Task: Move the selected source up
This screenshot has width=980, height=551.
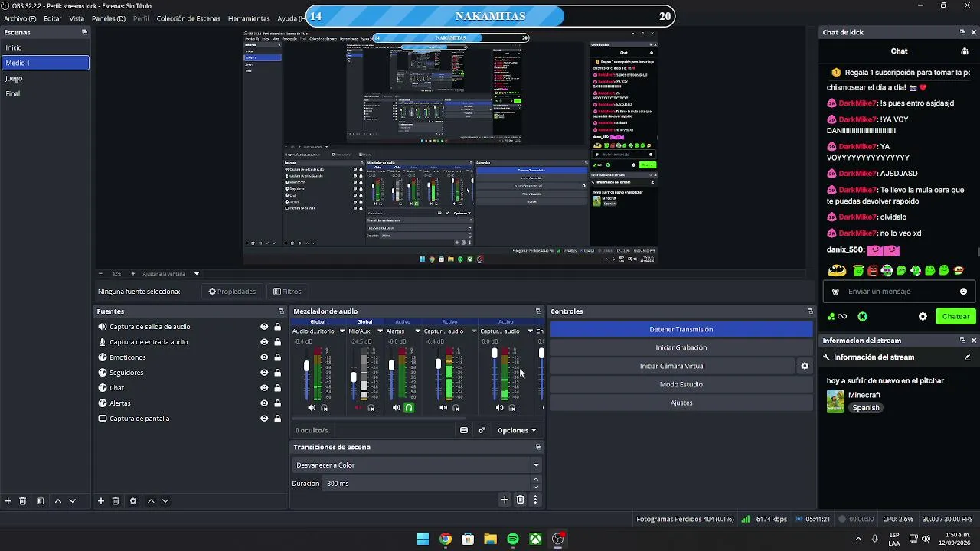Action: pyautogui.click(x=151, y=501)
